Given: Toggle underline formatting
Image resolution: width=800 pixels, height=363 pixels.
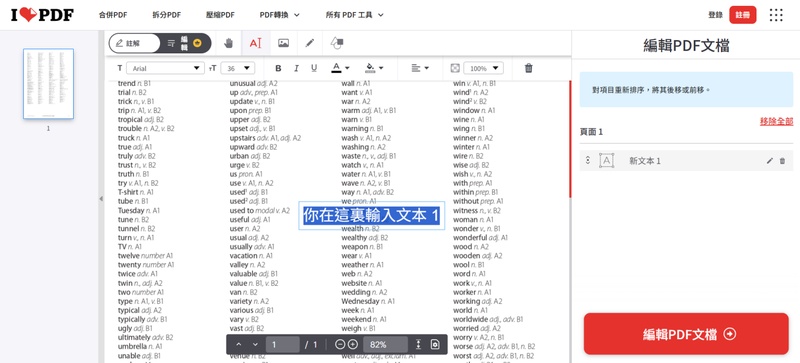Looking at the screenshot, I should click(x=314, y=68).
